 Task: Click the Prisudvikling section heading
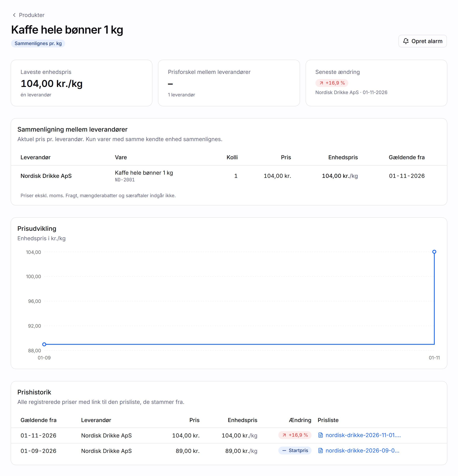click(x=37, y=229)
